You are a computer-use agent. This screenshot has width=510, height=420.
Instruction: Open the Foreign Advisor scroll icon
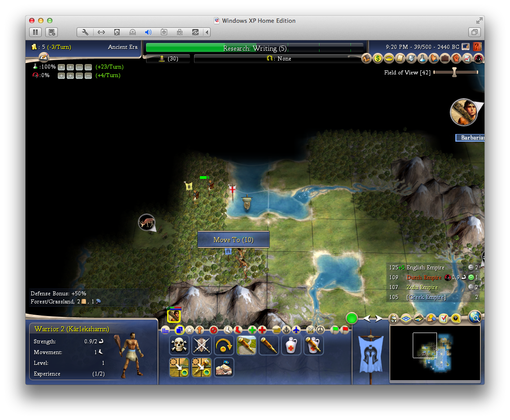pos(400,59)
